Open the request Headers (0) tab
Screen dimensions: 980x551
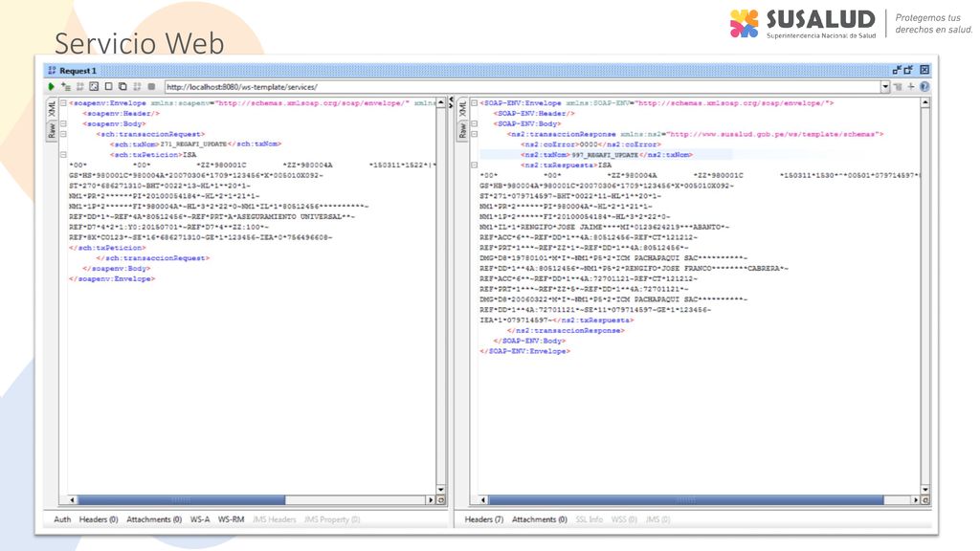point(99,519)
